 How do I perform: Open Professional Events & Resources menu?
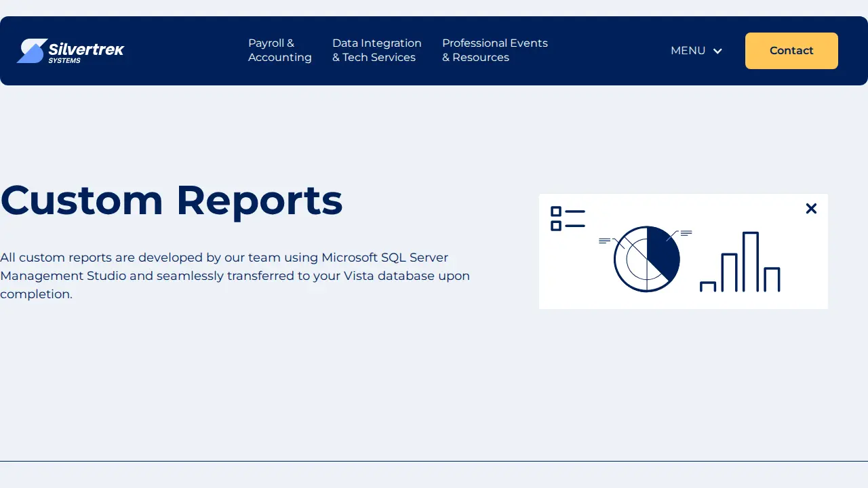click(495, 50)
